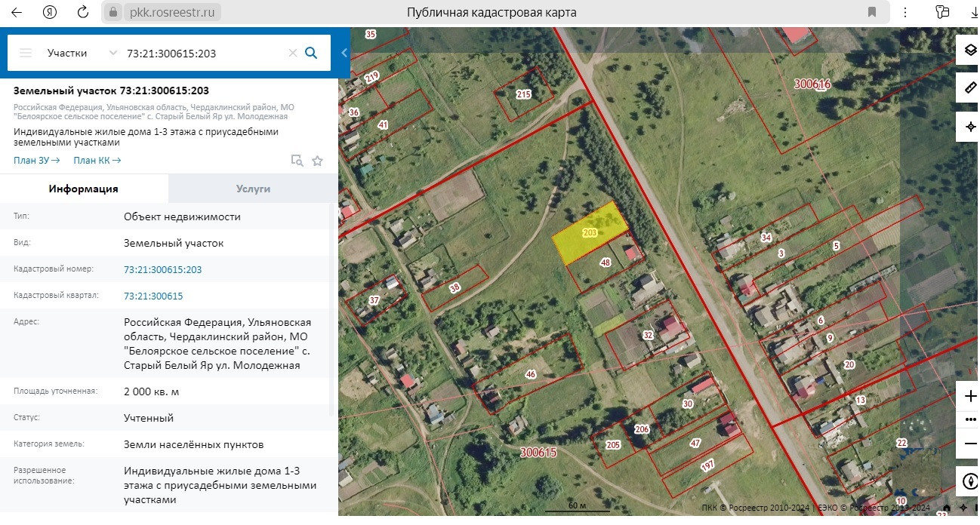Screen dimensions: 980x525
Task: Bookmark the page with the address bar bookmark icon
Action: pyautogui.click(x=872, y=12)
